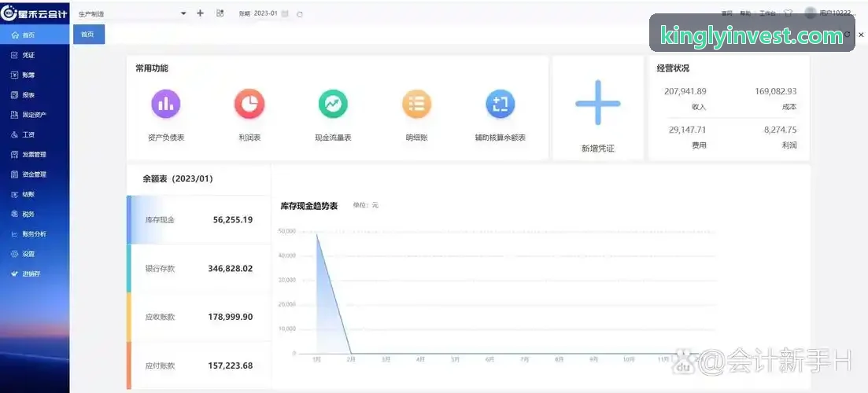
Task: Open the 帮助 link in top bar
Action: pos(746,13)
